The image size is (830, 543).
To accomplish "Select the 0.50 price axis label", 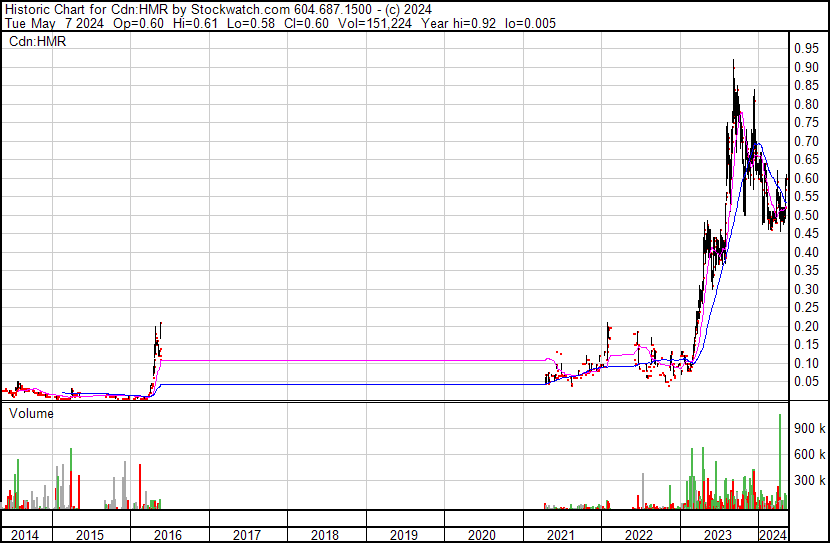I will [x=805, y=215].
